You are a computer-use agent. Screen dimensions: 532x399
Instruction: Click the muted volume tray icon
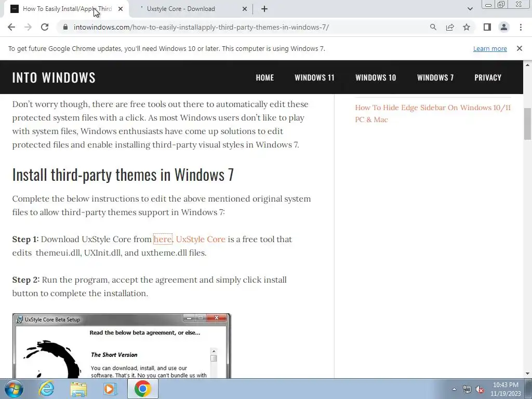(x=480, y=390)
